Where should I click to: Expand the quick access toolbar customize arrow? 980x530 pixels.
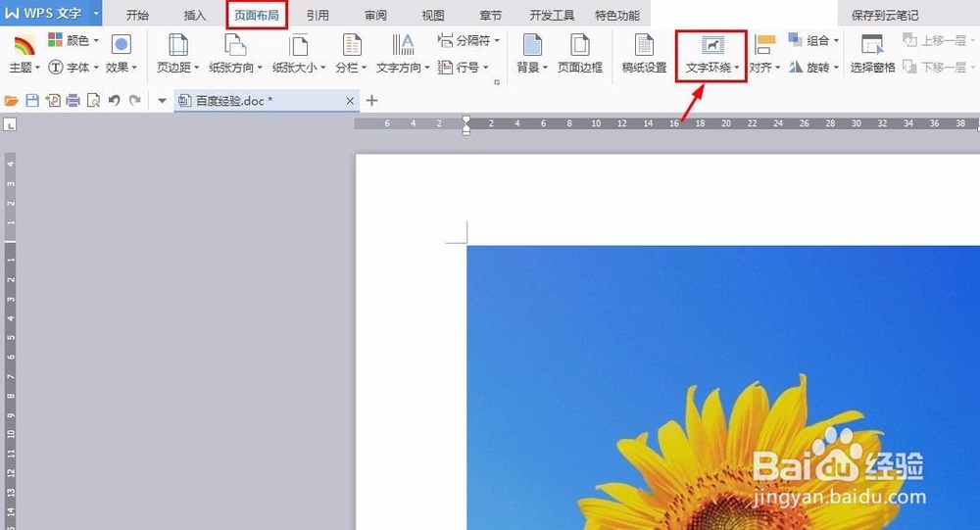[162, 101]
